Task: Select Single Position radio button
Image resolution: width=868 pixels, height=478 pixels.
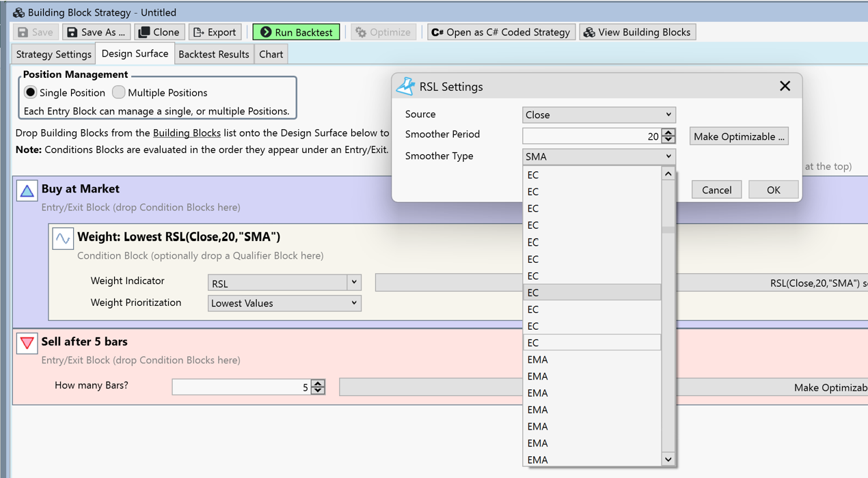Action: pyautogui.click(x=31, y=92)
